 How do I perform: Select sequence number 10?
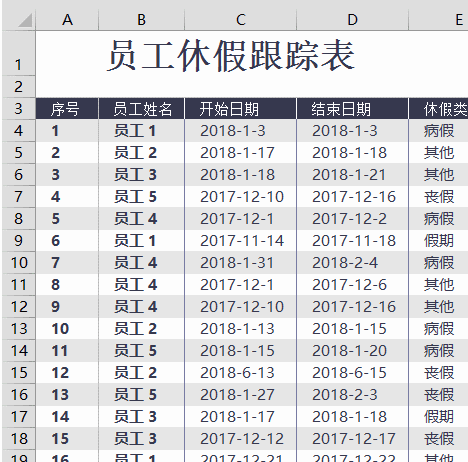[67, 329]
